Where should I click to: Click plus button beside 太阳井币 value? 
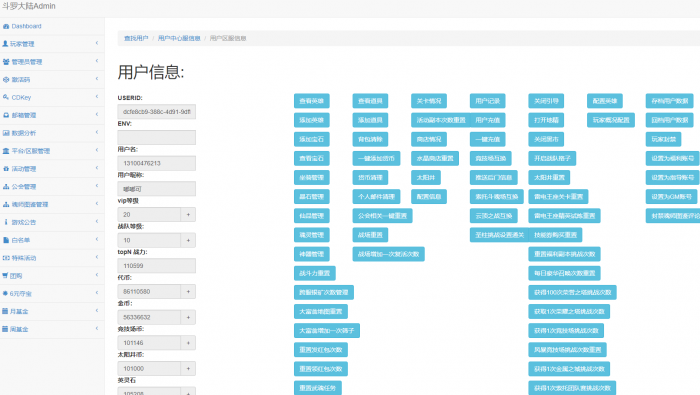[x=188, y=369]
